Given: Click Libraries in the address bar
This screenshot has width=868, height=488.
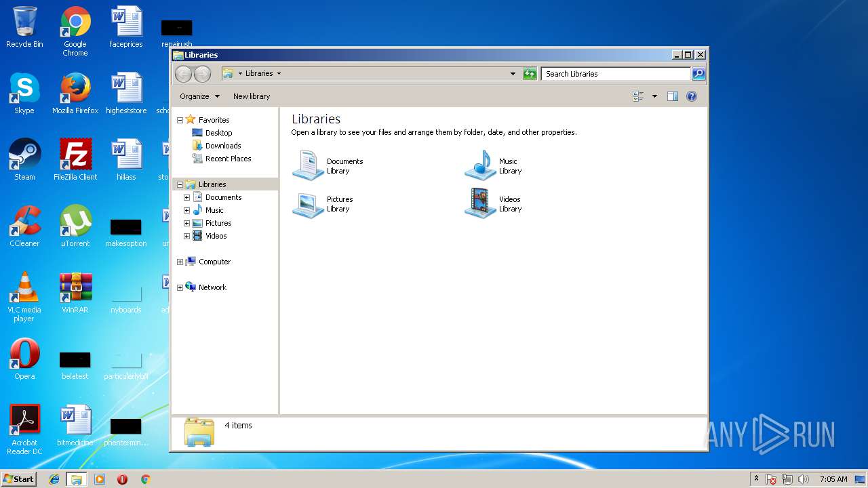Looking at the screenshot, I should [x=259, y=73].
